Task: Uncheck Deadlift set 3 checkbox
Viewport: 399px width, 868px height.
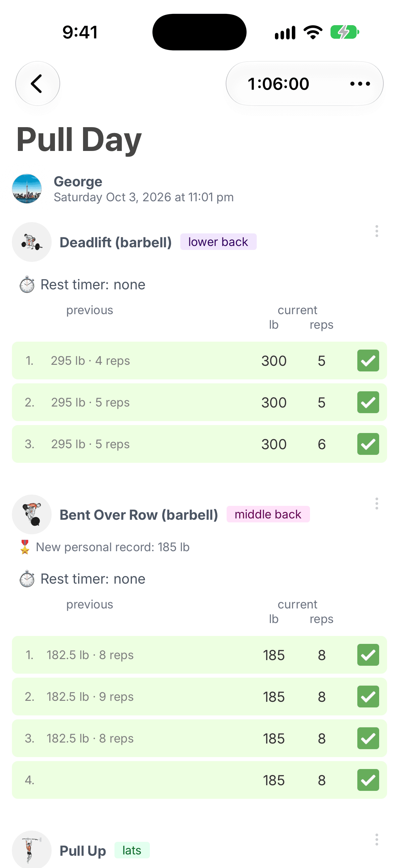Action: point(368,444)
